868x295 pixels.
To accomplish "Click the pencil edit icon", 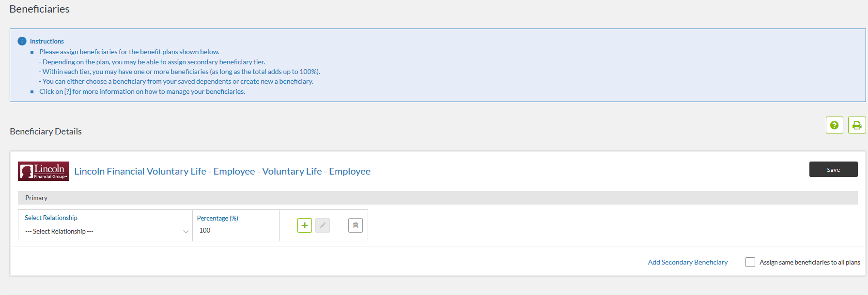I will [x=322, y=225].
